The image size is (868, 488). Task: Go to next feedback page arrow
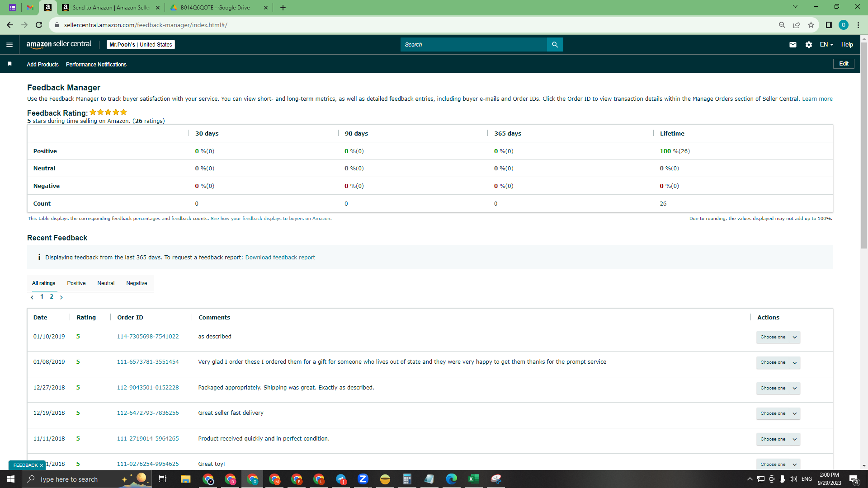[x=61, y=297]
